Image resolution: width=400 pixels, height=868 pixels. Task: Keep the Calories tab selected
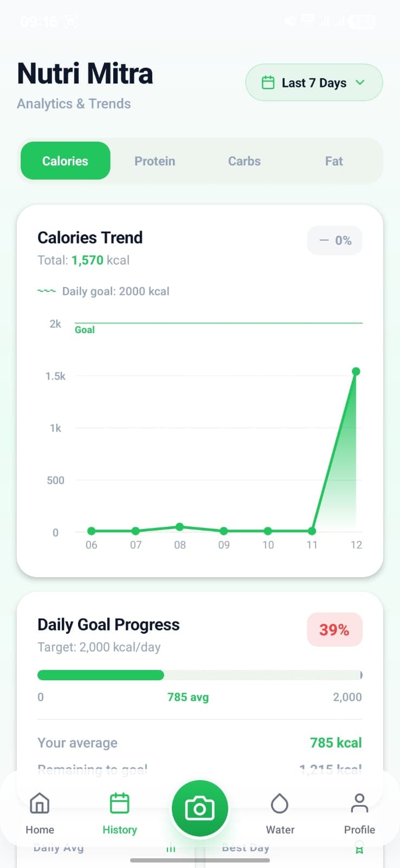pyautogui.click(x=65, y=161)
